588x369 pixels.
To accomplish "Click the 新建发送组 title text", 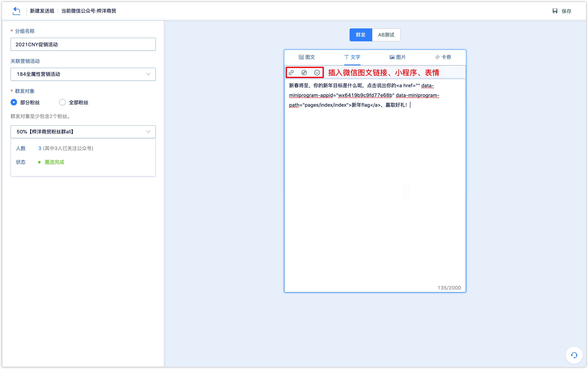I will click(42, 11).
